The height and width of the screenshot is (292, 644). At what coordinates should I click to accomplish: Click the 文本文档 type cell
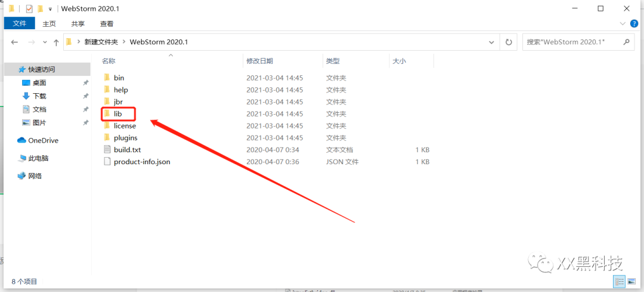[339, 150]
